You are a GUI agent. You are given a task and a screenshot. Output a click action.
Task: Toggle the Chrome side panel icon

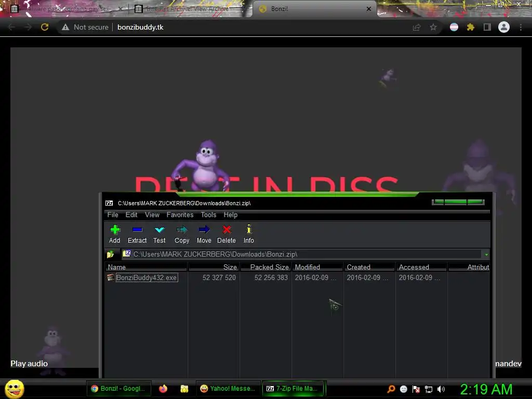[x=487, y=27]
